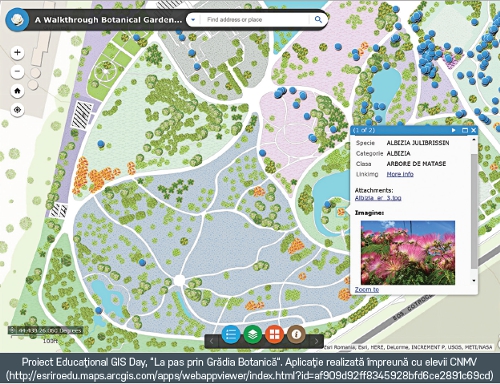The width and height of the screenshot is (500, 384).
Task: Open the Albizia attachment jpg link
Action: click(x=378, y=198)
